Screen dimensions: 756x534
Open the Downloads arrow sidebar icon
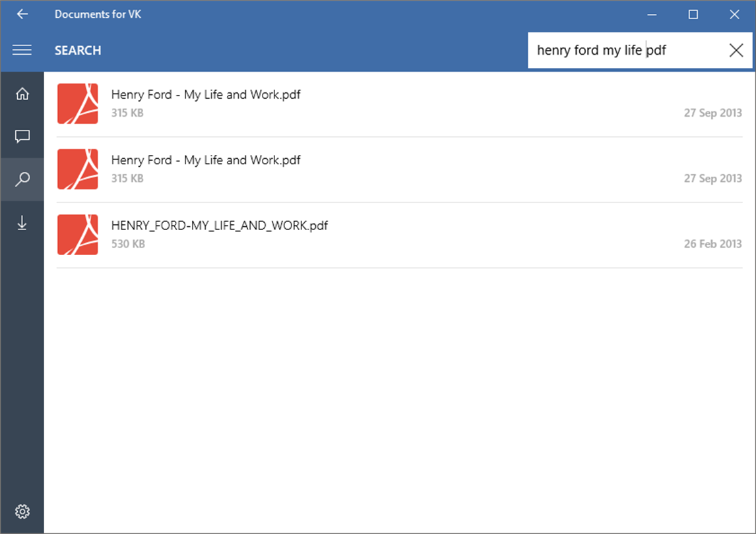[x=22, y=223]
